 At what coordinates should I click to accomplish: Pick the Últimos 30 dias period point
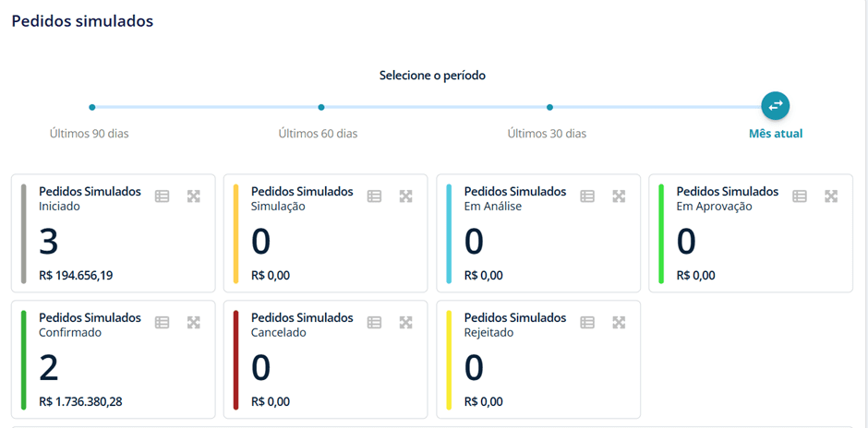[x=549, y=107]
